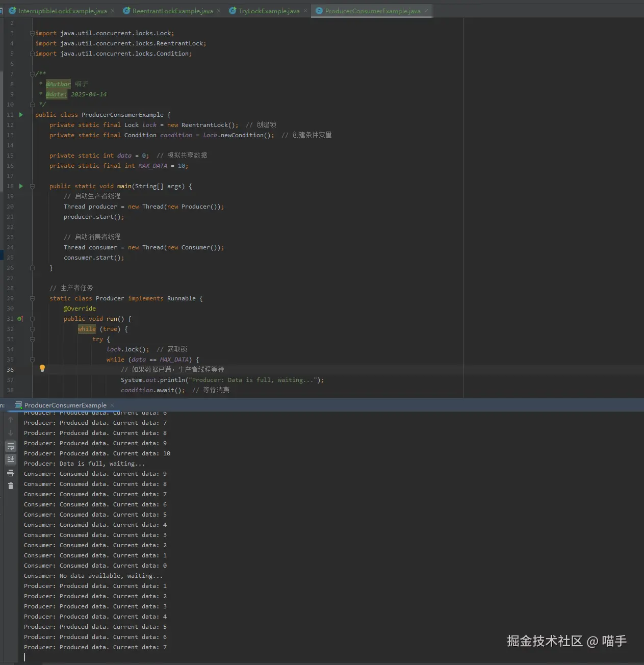Click the @Author Javadoc tag

(58, 84)
